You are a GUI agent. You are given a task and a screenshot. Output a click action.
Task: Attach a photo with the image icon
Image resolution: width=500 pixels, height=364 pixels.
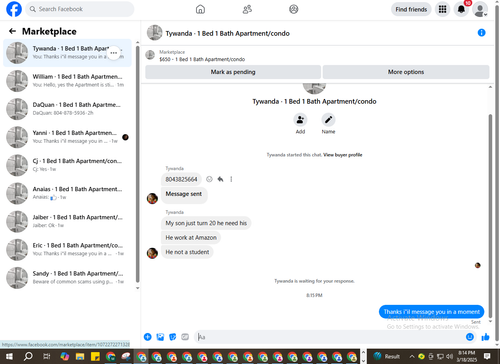tap(160, 337)
